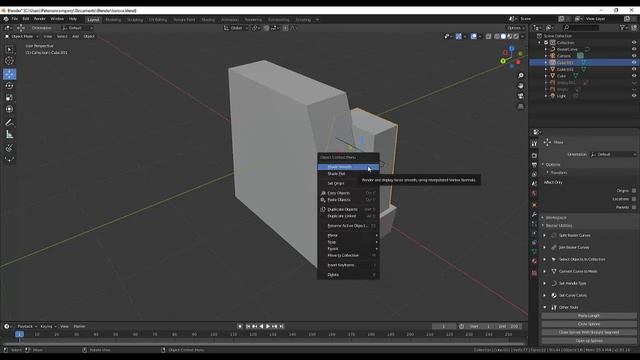
Task: Click the Open up Splines button
Action: coord(589,340)
